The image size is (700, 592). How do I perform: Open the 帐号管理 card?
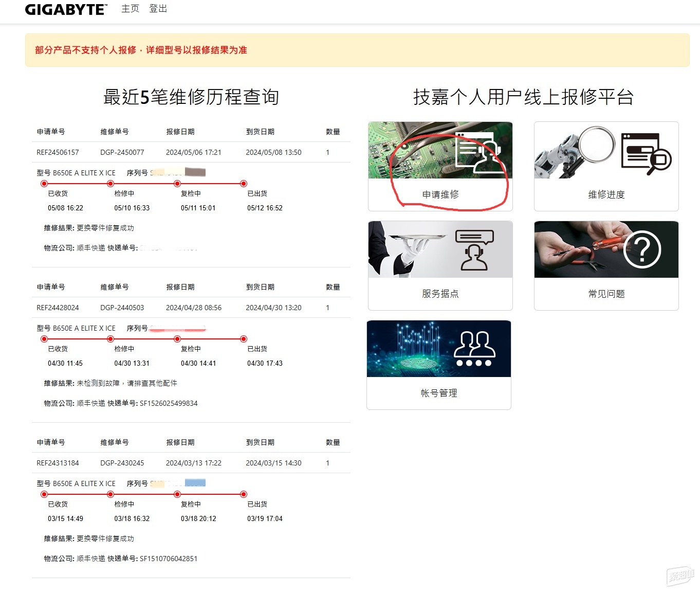(x=439, y=365)
